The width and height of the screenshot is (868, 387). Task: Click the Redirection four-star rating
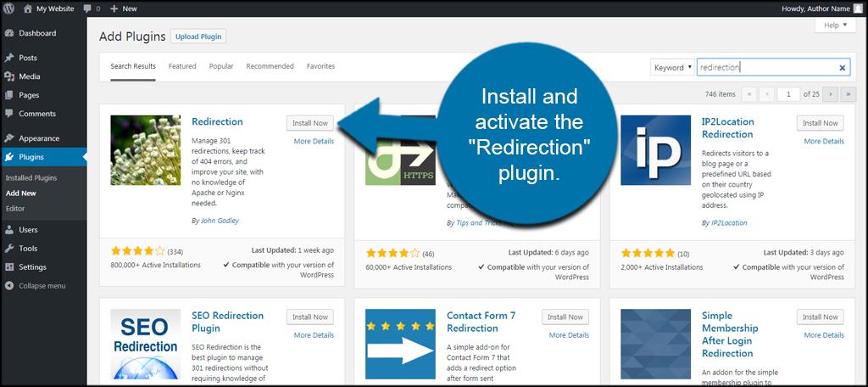pos(138,252)
